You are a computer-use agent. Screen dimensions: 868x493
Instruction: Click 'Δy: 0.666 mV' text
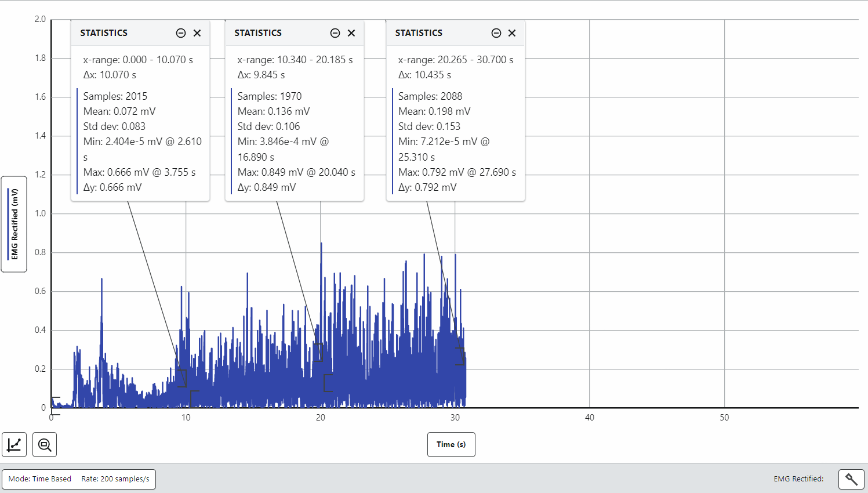[x=112, y=187]
